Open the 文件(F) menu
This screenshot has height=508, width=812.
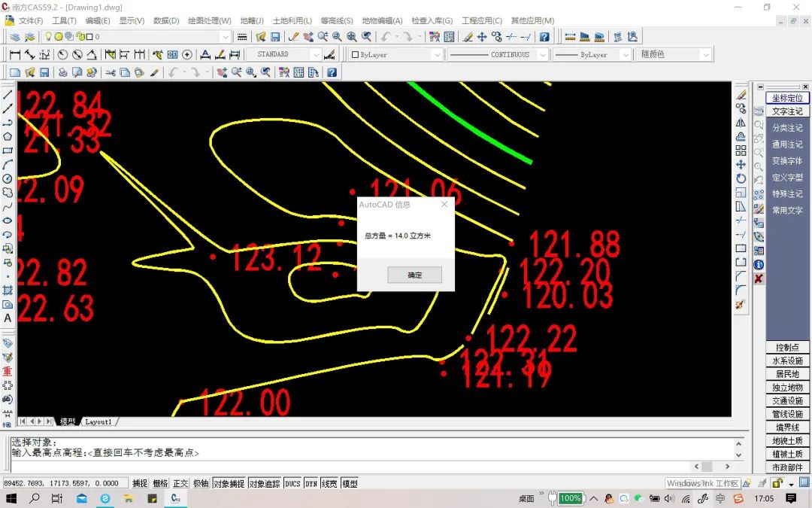pyautogui.click(x=31, y=21)
